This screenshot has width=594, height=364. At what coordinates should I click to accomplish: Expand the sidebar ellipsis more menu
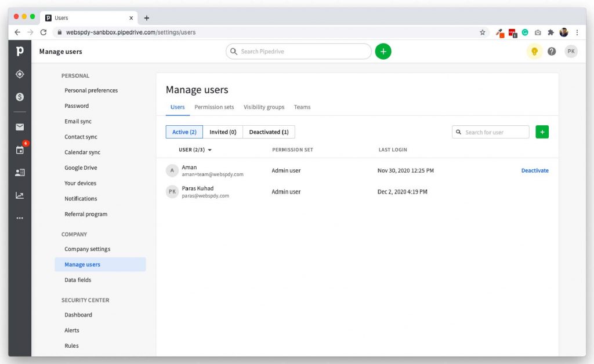(20, 217)
